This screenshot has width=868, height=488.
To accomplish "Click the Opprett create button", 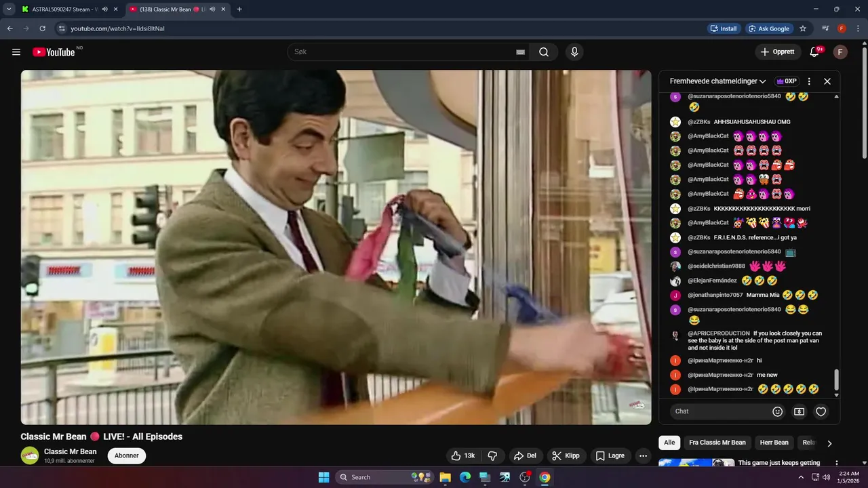I will click(x=778, y=52).
